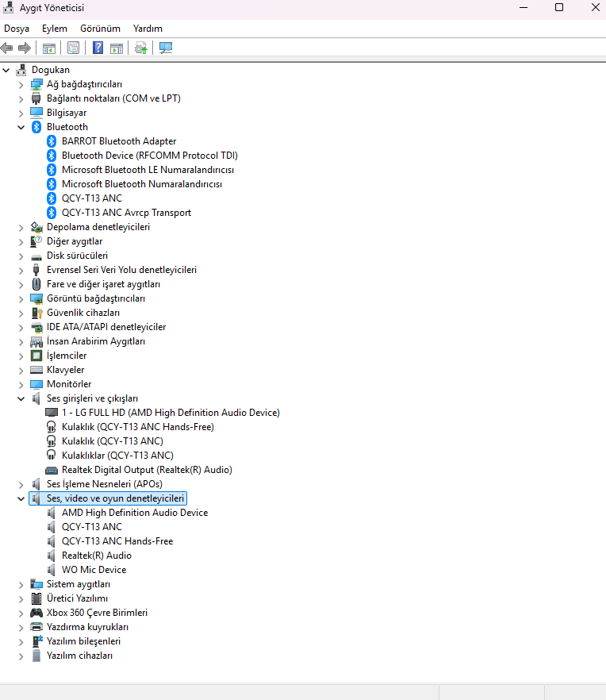
Task: Click the Yazdırma kuyrukları printer icon
Action: [36, 627]
